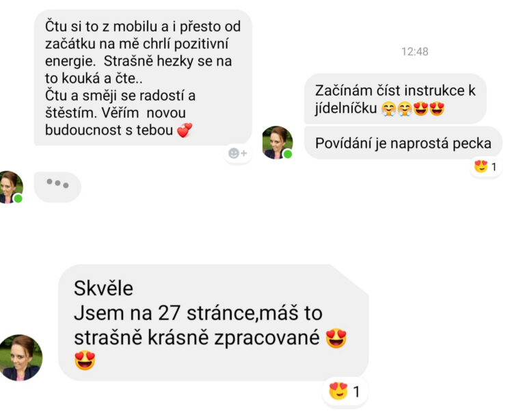Click the avatar beside the typing indicator
The height and width of the screenshot is (420, 525).
(11, 187)
